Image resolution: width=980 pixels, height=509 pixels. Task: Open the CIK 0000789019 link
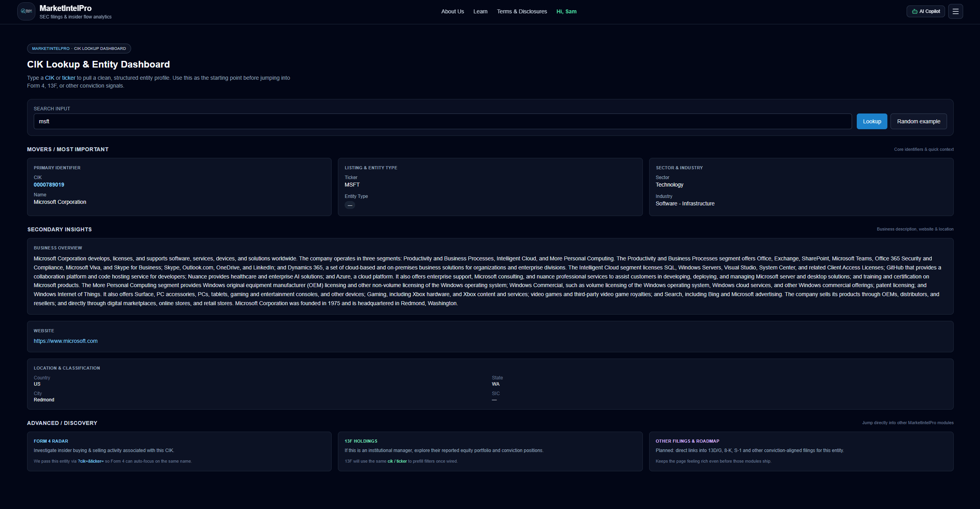[49, 185]
